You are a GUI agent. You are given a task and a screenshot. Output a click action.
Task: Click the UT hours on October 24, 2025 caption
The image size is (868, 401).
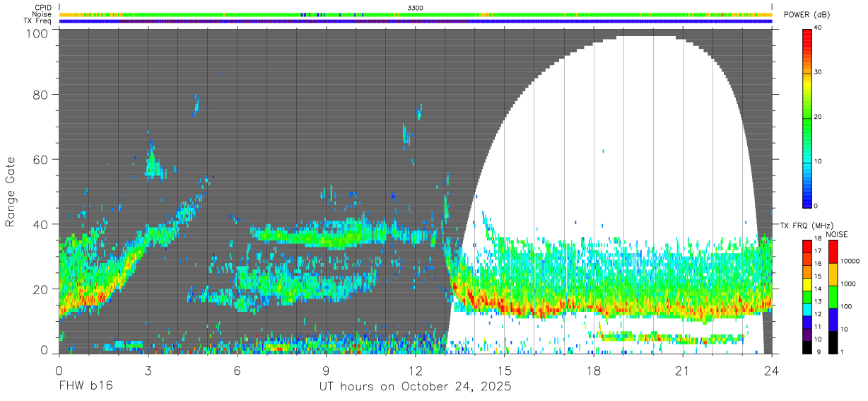tap(415, 387)
